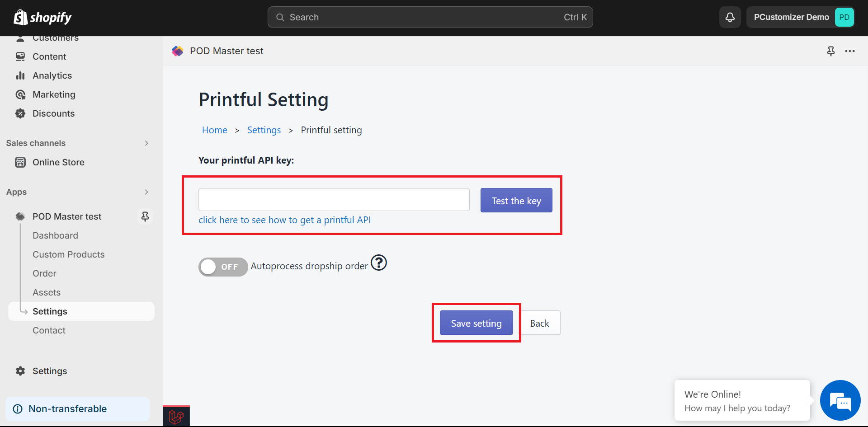Pin app using header pin icon
868x427 pixels.
click(x=831, y=51)
